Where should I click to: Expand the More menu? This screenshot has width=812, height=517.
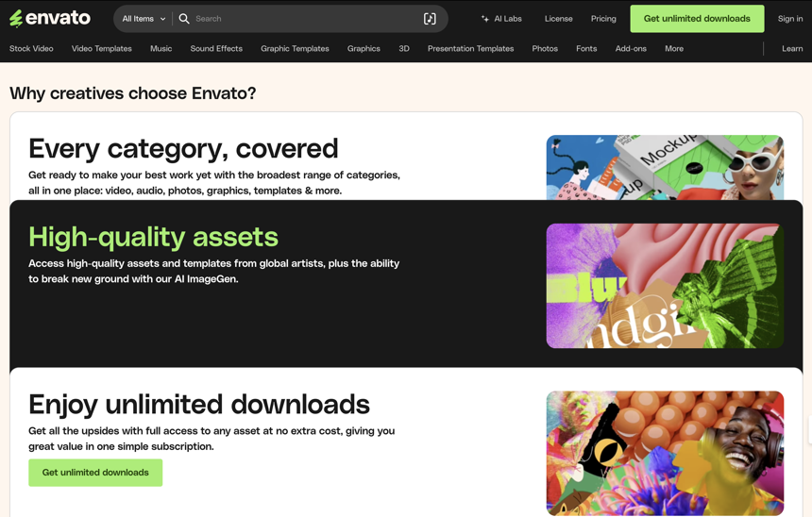pyautogui.click(x=674, y=49)
